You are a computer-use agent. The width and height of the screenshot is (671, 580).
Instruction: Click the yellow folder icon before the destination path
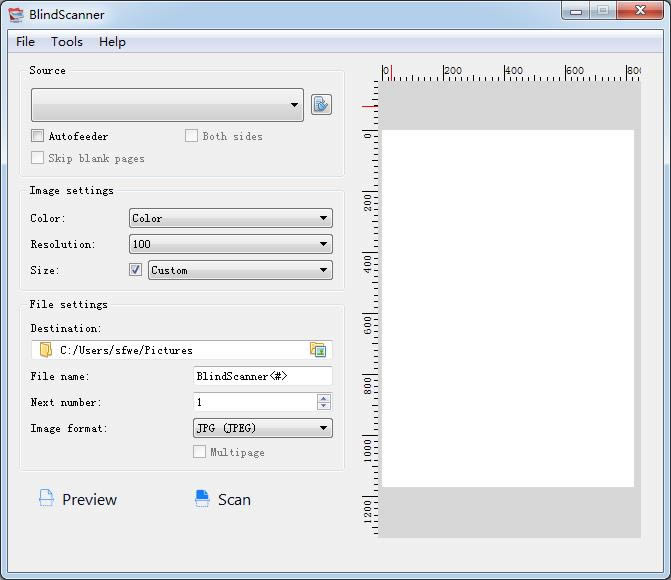click(x=45, y=350)
